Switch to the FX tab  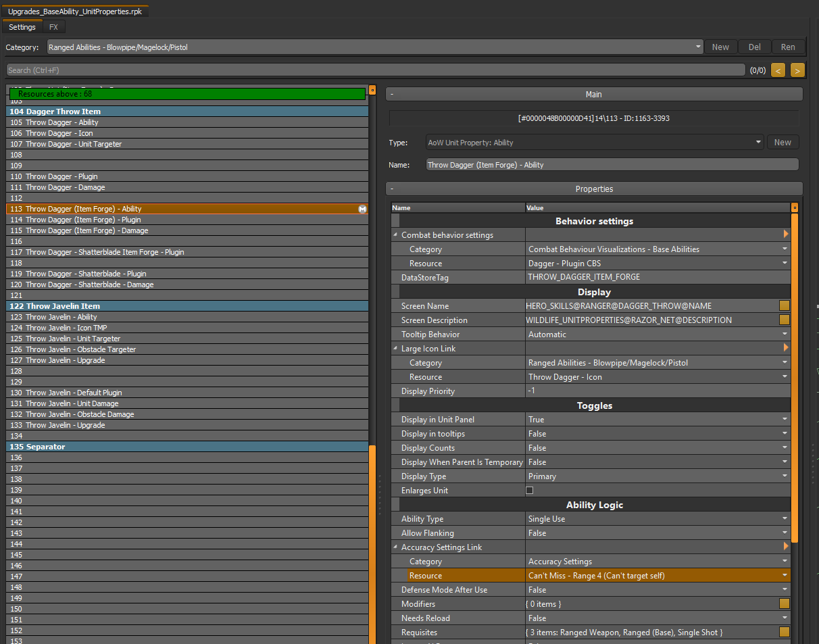click(53, 27)
